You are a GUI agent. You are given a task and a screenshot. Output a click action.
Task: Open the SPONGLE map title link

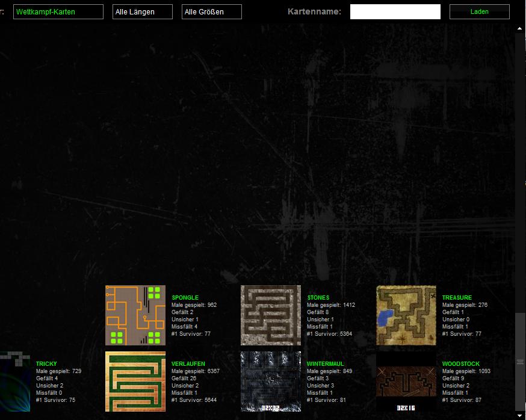(x=185, y=298)
